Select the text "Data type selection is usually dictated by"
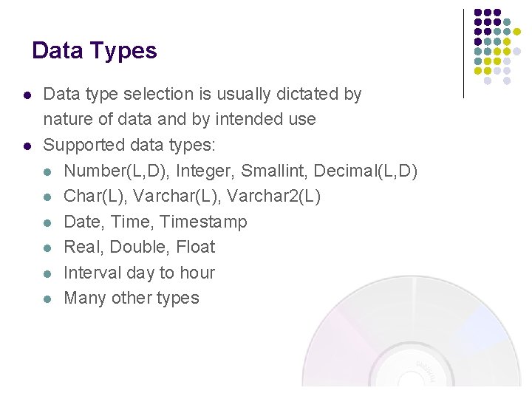Image resolution: width=532 pixels, height=399 pixels. click(202, 95)
